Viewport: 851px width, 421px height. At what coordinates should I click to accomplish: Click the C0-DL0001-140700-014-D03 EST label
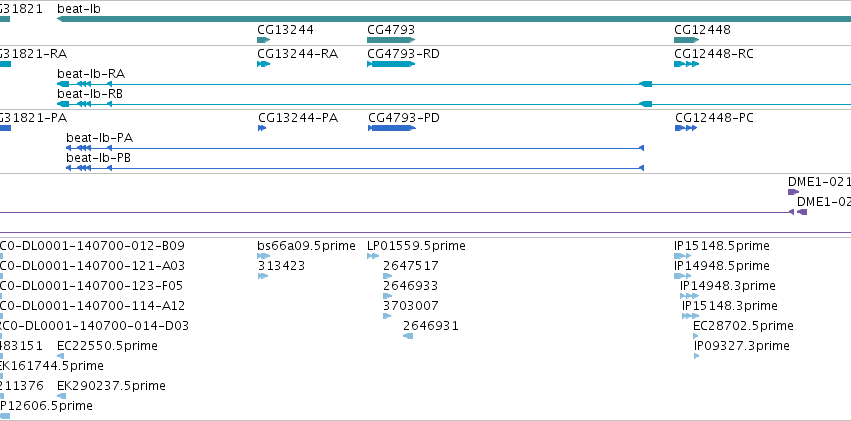click(94, 326)
